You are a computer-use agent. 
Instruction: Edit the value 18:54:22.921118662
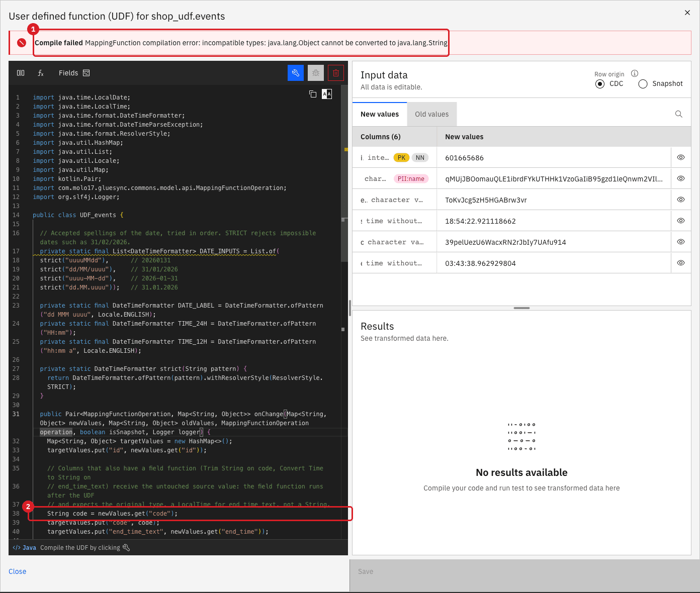pyautogui.click(x=554, y=221)
